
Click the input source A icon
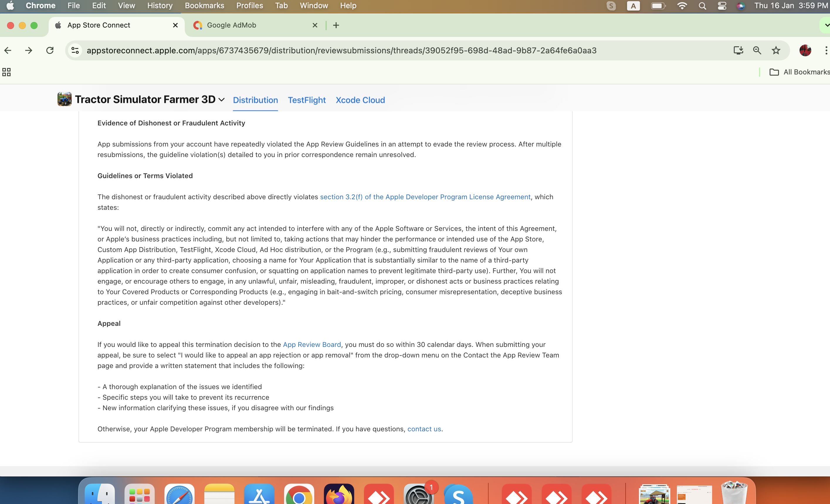coord(633,6)
